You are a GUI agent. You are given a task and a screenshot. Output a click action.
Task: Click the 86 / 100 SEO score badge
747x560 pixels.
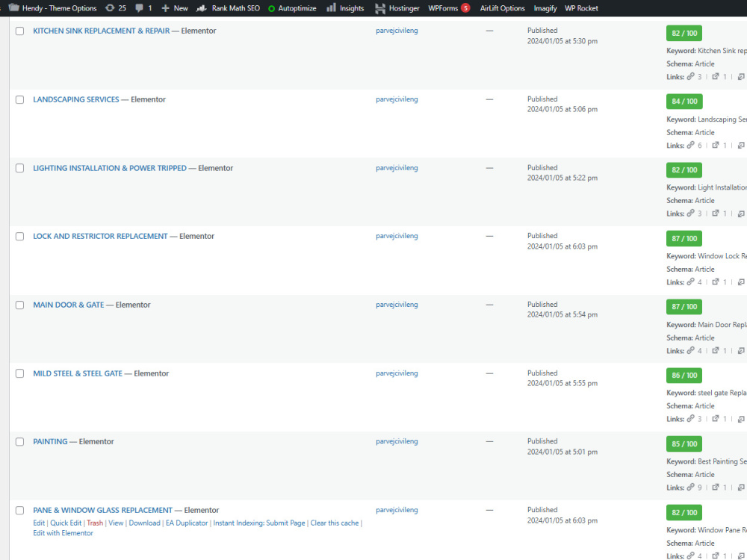(x=684, y=375)
